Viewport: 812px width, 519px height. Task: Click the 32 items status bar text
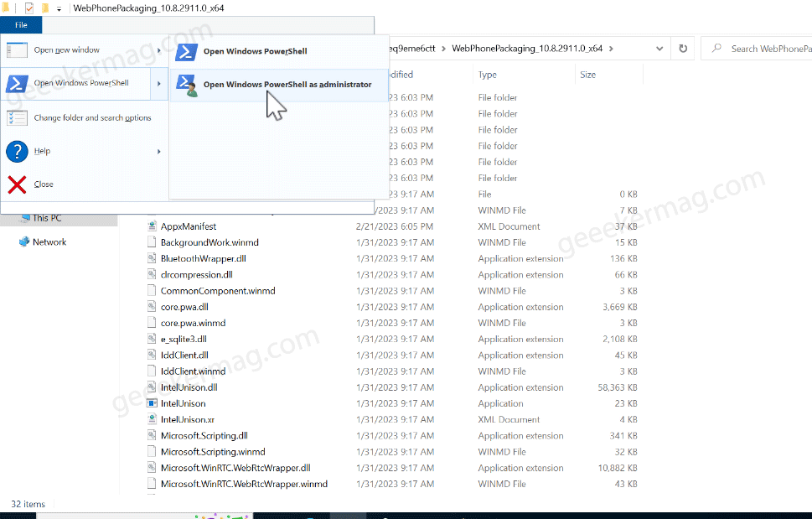(x=28, y=504)
